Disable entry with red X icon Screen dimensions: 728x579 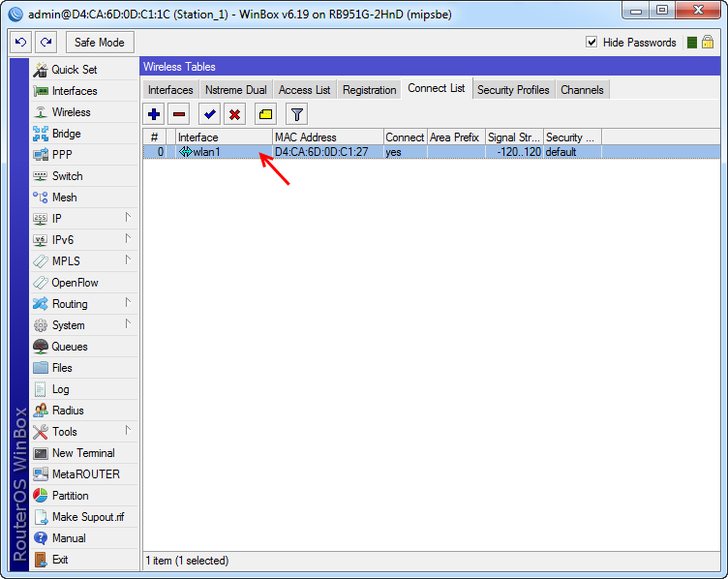click(x=235, y=114)
